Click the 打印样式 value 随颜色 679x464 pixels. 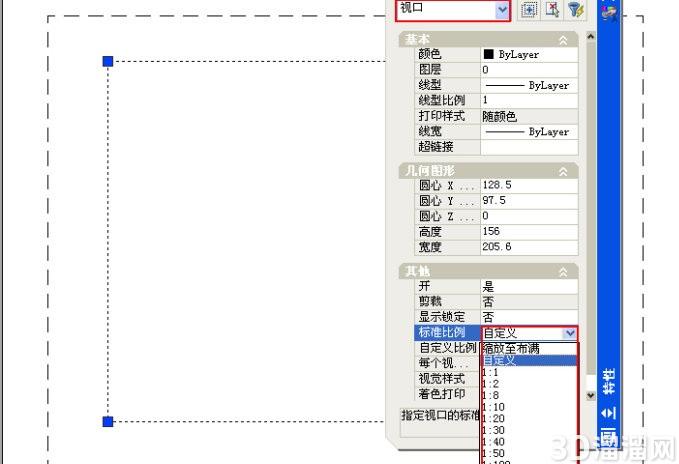[x=529, y=116]
